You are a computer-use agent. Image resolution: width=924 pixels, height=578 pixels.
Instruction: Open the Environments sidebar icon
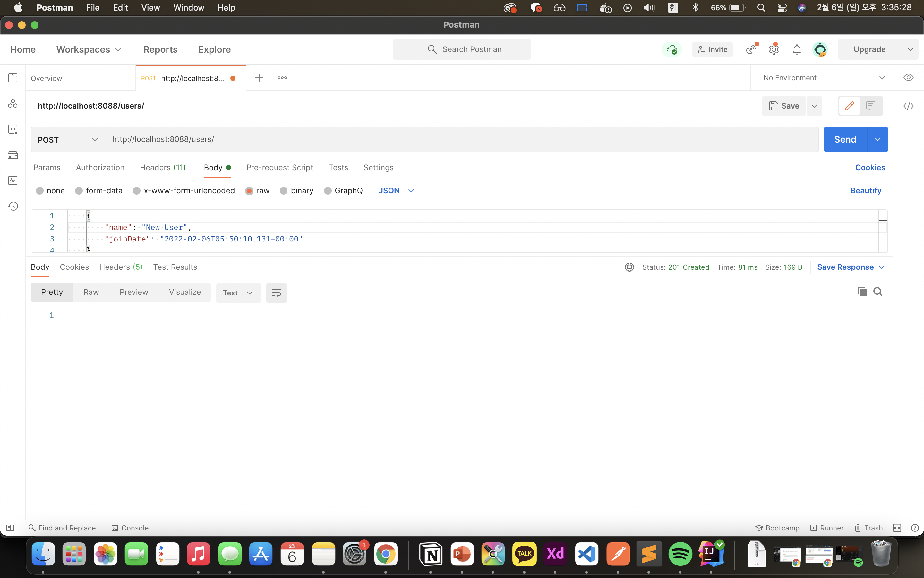point(13,129)
